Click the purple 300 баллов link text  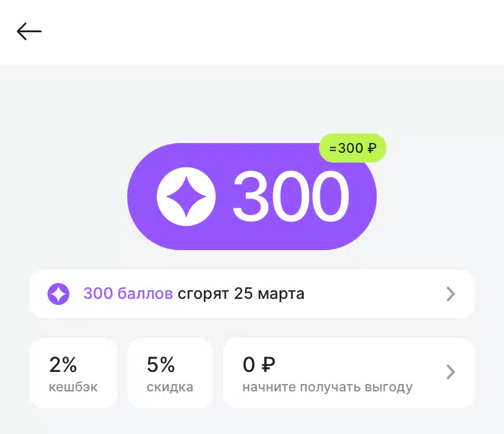tap(128, 293)
